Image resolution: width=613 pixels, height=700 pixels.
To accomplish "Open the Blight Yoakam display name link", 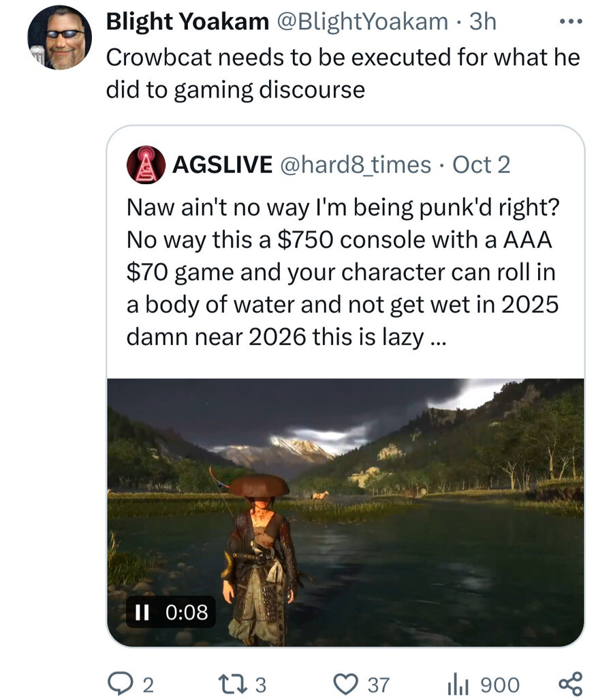I will point(187,22).
